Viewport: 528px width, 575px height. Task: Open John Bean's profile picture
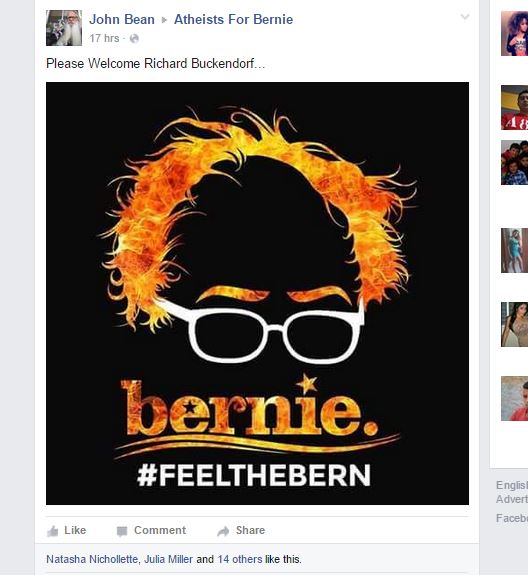coord(64,28)
